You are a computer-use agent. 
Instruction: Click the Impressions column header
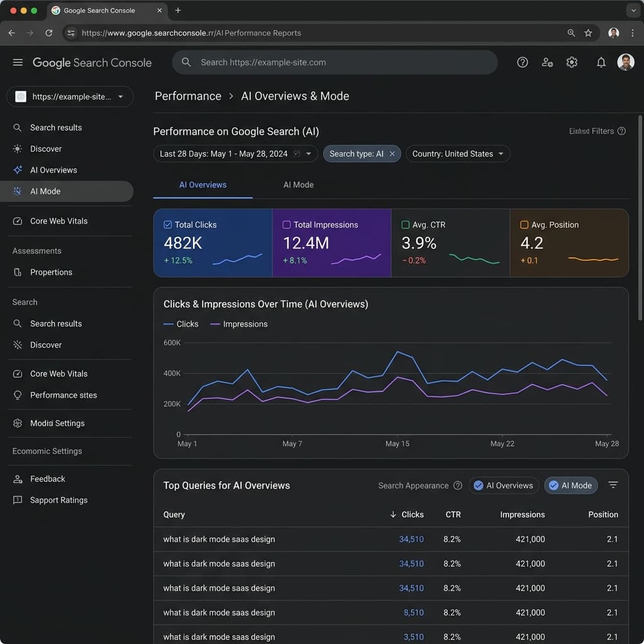pos(522,514)
